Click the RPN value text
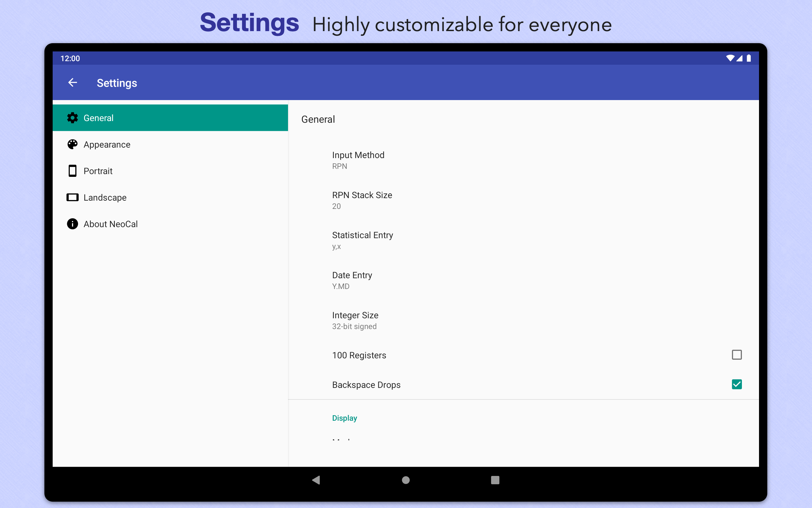 click(x=340, y=166)
